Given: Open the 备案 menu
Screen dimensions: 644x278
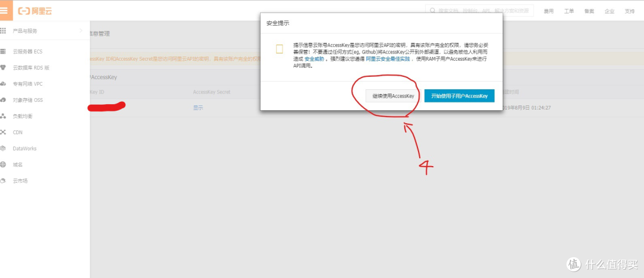Looking at the screenshot, I should [x=589, y=11].
